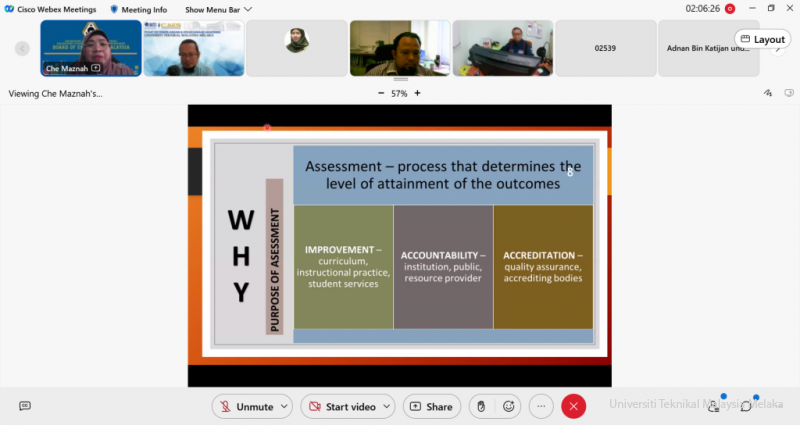Click the Unmute microphone button
800x425 pixels.
pos(246,407)
